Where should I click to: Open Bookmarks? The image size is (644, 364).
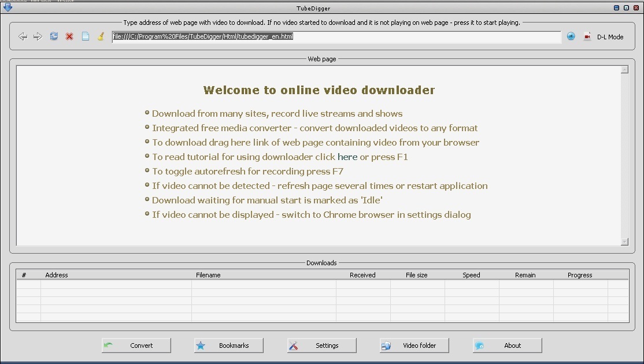tap(229, 346)
